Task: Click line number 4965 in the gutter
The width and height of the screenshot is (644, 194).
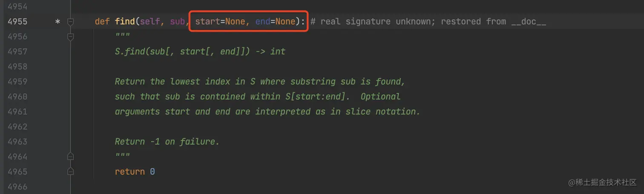Action: click(17, 171)
